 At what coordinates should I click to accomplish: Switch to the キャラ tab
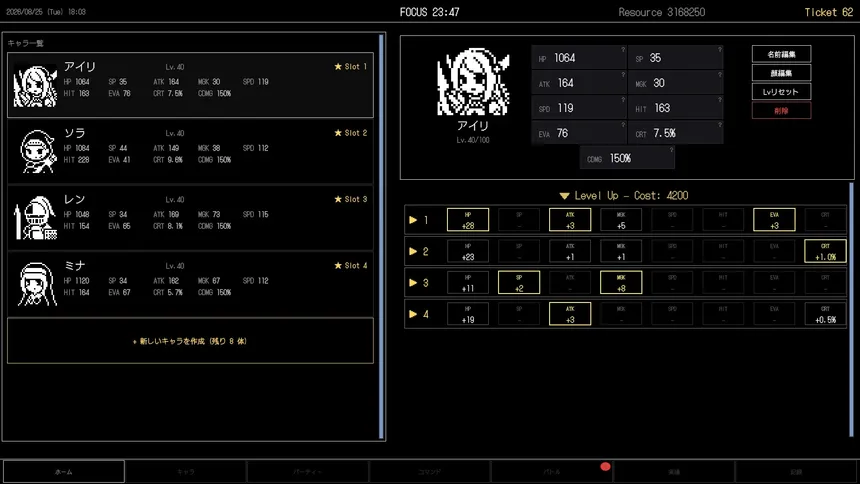[185, 471]
